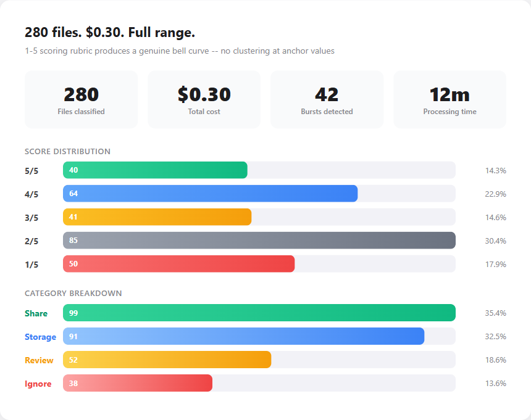
Task: Click the Storage category label
Action: coord(40,337)
